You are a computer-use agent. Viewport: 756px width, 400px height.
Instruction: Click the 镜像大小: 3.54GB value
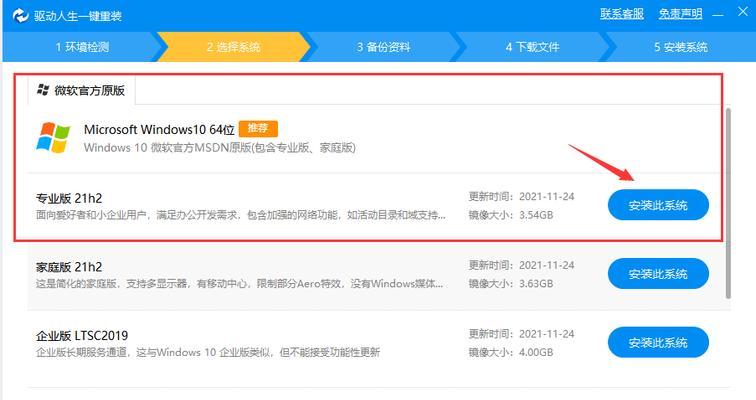[x=511, y=215]
